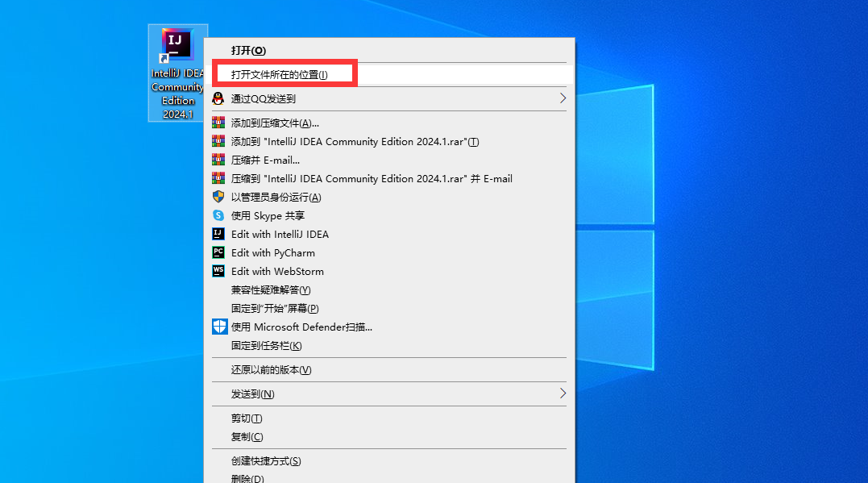Select 打开文件所在的位置(I) menu entry
868x483 pixels.
(390, 74)
